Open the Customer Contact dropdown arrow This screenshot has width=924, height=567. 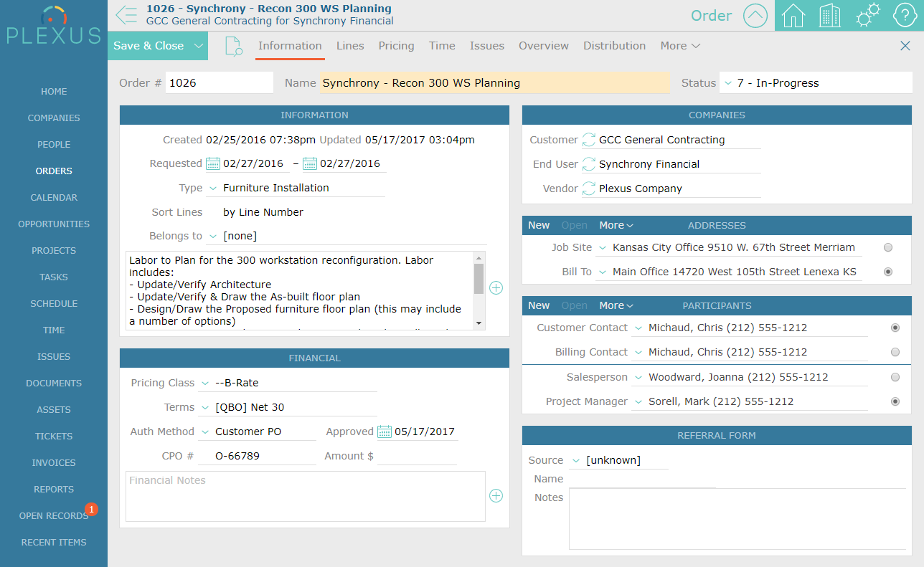tap(638, 328)
